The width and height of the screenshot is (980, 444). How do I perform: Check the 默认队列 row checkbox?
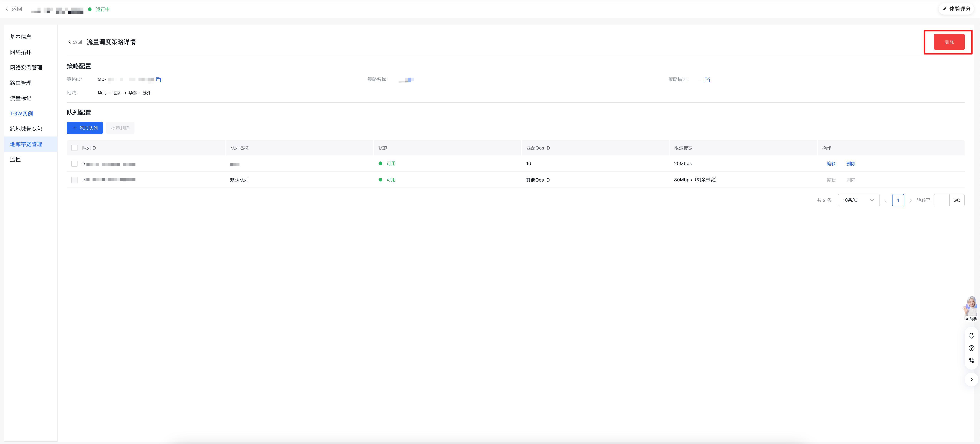(75, 180)
